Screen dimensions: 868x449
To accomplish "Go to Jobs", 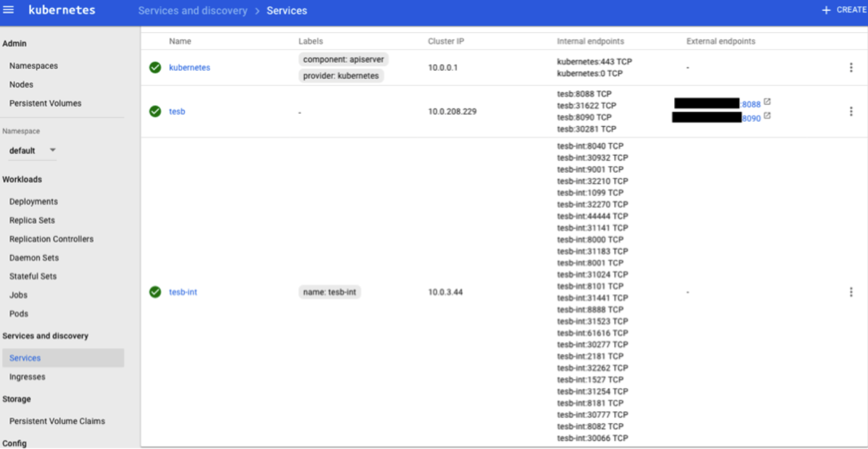I will pos(19,295).
